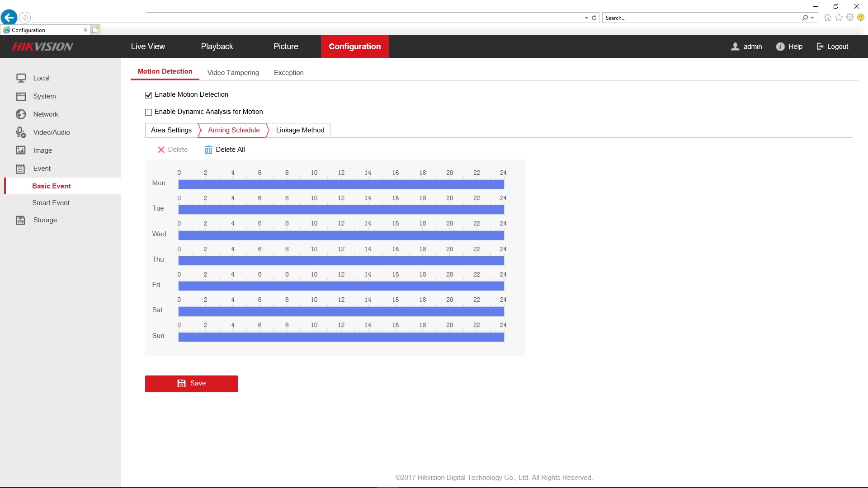This screenshot has width=868, height=488.
Task: Click the Network globe icon
Action: [x=21, y=114]
